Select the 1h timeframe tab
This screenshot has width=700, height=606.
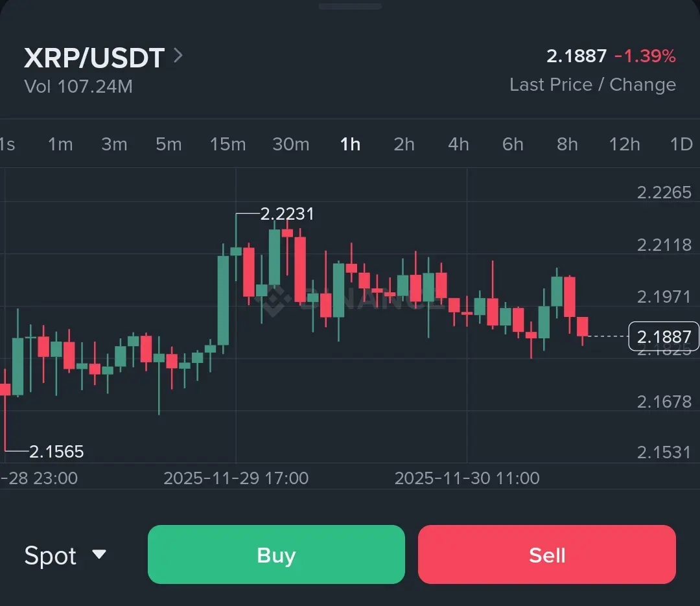point(350,144)
